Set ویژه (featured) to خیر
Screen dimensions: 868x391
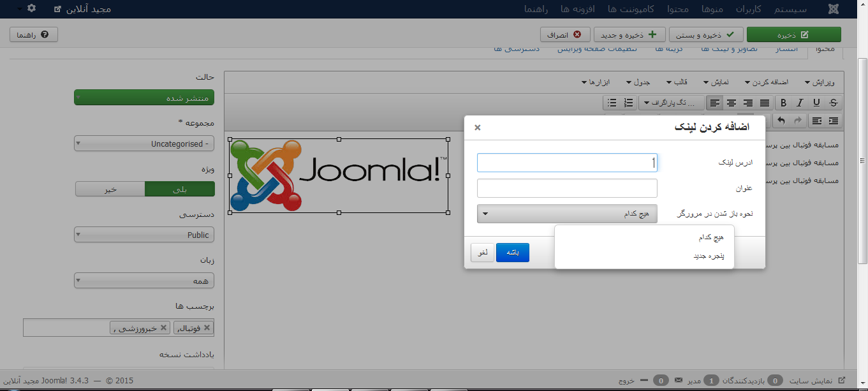(110, 189)
